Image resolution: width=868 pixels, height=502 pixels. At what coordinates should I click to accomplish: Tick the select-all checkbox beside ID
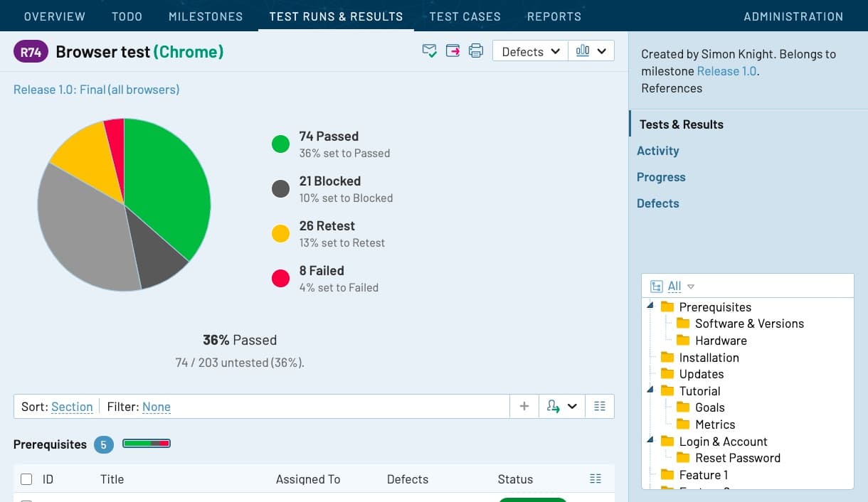(26, 479)
